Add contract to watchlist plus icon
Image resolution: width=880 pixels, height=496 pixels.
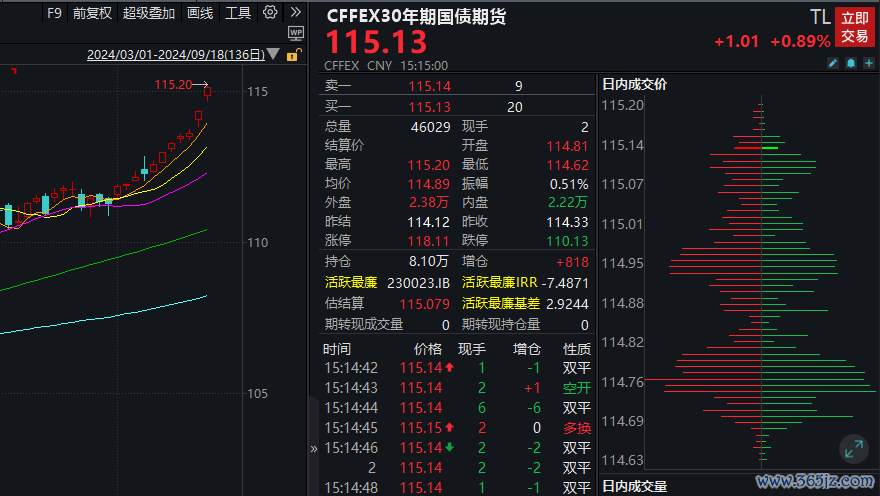pyautogui.click(x=869, y=63)
